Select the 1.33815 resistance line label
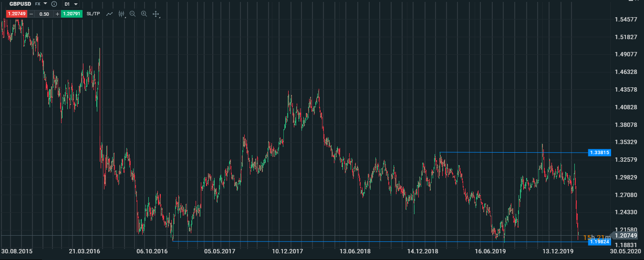This screenshot has height=260, width=644. [x=600, y=153]
